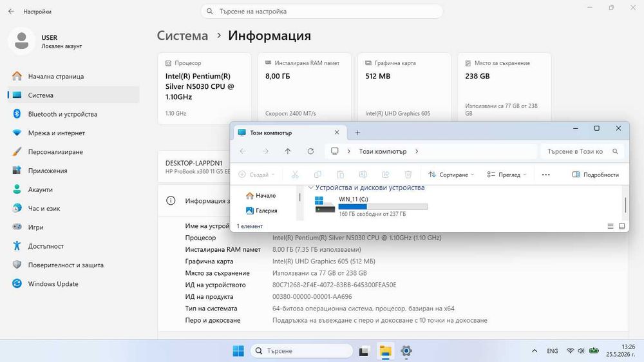644x362 pixels.
Task: Open Приложения settings
Action: click(73, 171)
